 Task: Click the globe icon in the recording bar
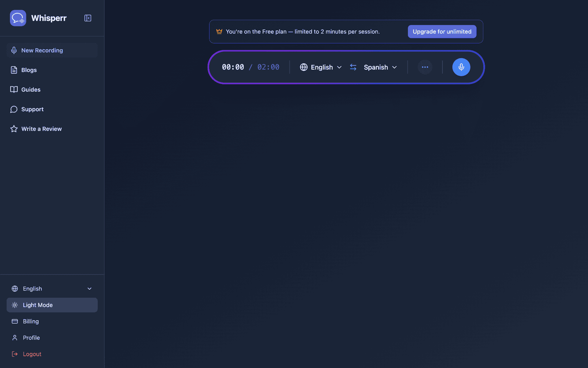304,67
